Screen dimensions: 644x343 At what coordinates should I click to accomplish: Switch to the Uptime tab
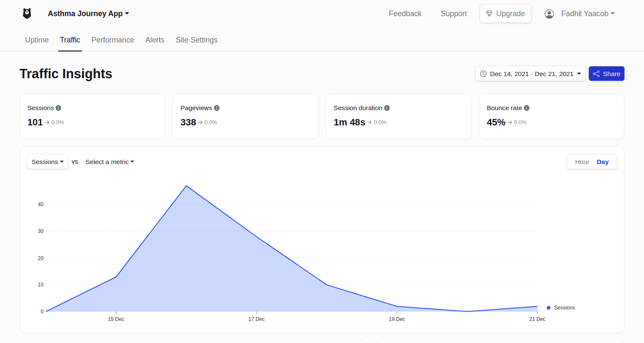pyautogui.click(x=37, y=40)
